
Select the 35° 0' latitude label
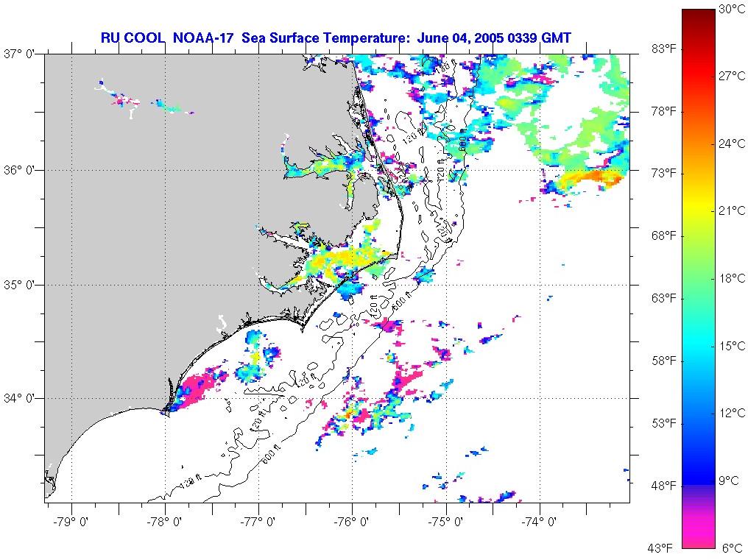(x=20, y=286)
